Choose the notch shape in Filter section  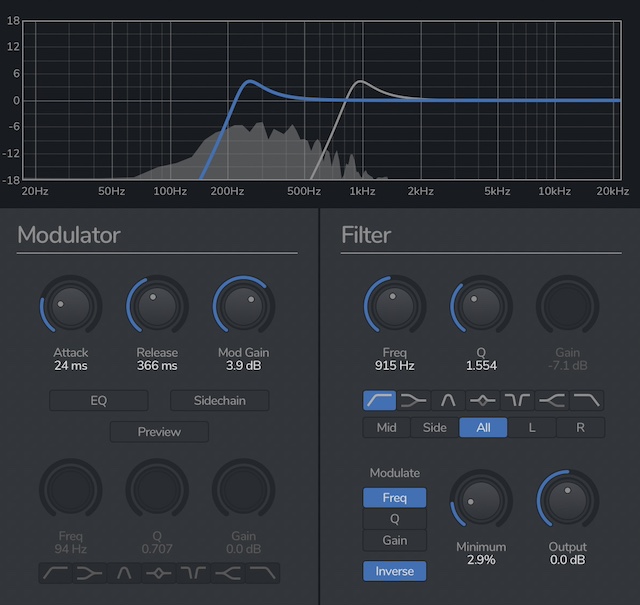tap(518, 400)
